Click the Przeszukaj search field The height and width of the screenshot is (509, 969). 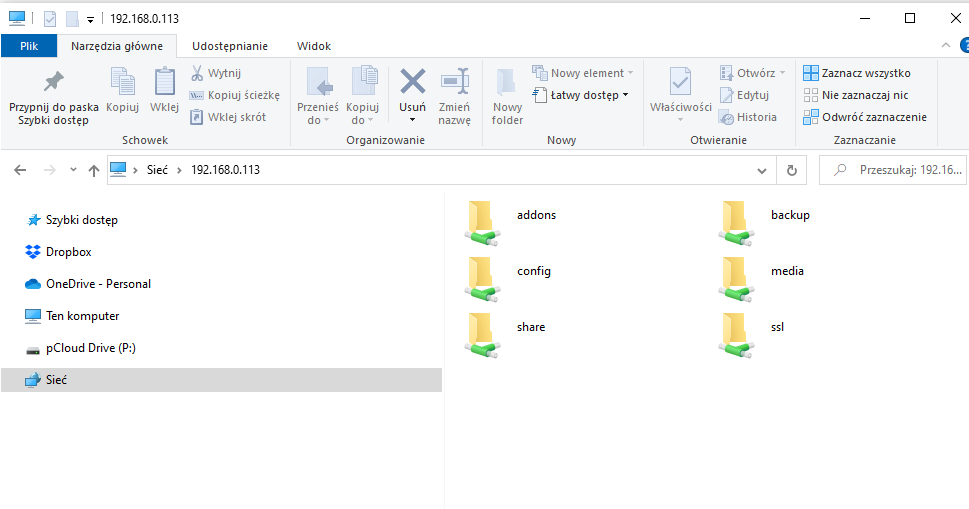pyautogui.click(x=893, y=170)
